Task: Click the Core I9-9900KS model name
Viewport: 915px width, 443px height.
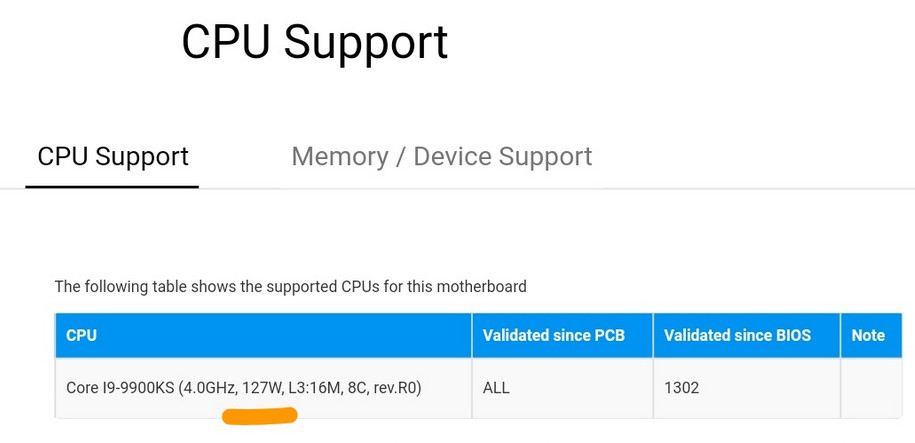Action: tap(120, 387)
